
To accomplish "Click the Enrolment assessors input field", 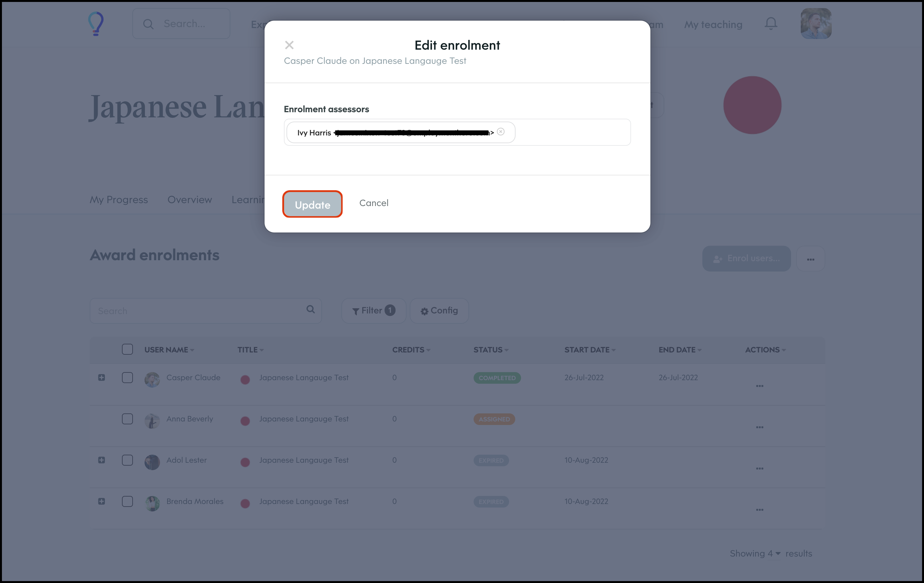I will coord(572,132).
